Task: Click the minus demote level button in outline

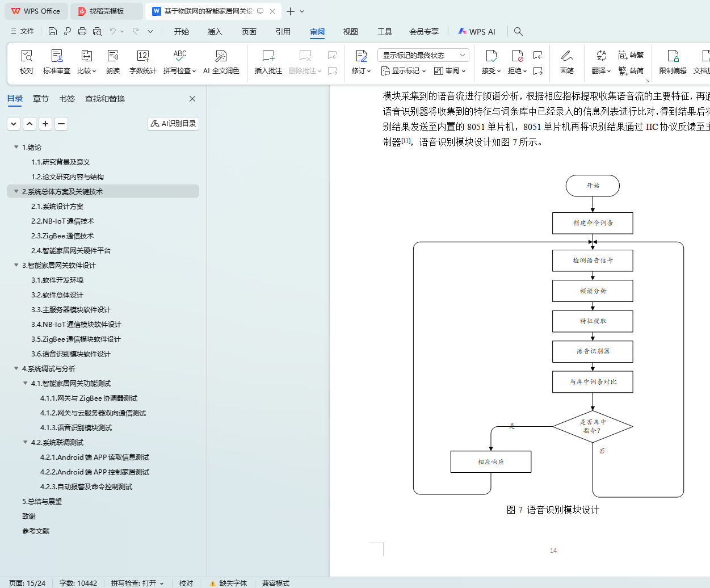Action: tap(61, 123)
